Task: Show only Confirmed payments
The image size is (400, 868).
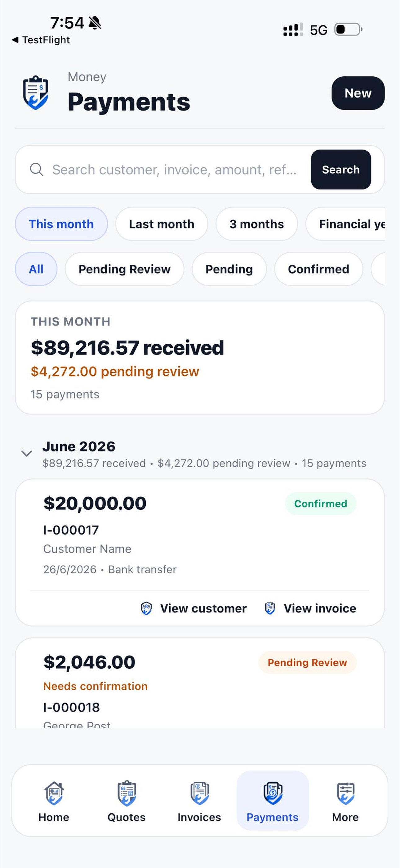Action: click(x=318, y=269)
